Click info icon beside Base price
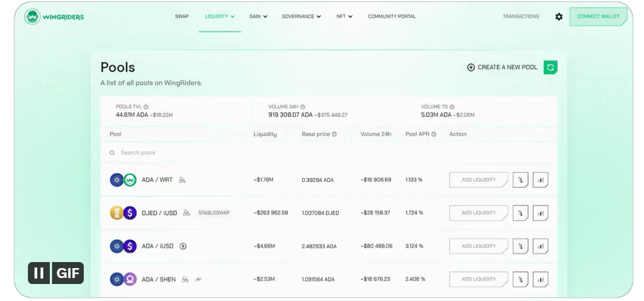This screenshot has width=644, height=301. pos(334,134)
